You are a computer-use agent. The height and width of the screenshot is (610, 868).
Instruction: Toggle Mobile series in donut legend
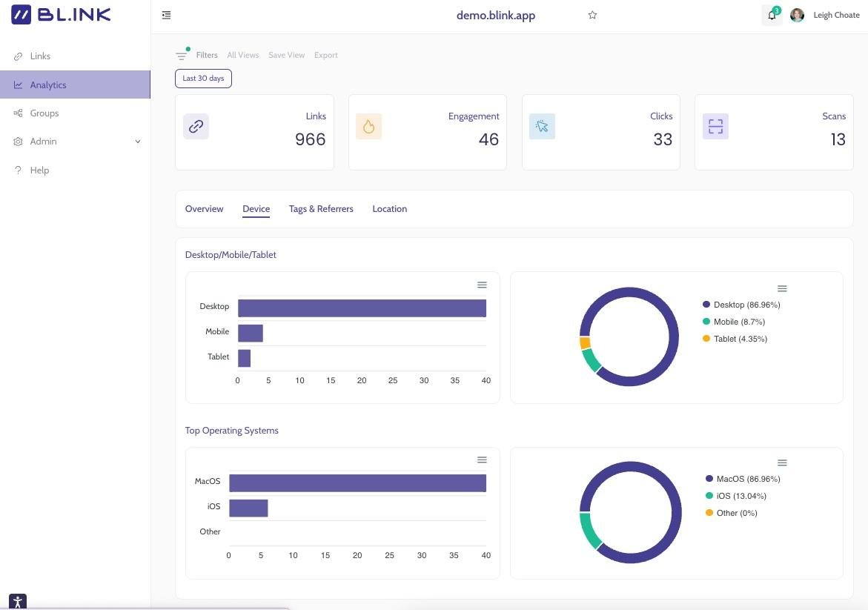(734, 322)
